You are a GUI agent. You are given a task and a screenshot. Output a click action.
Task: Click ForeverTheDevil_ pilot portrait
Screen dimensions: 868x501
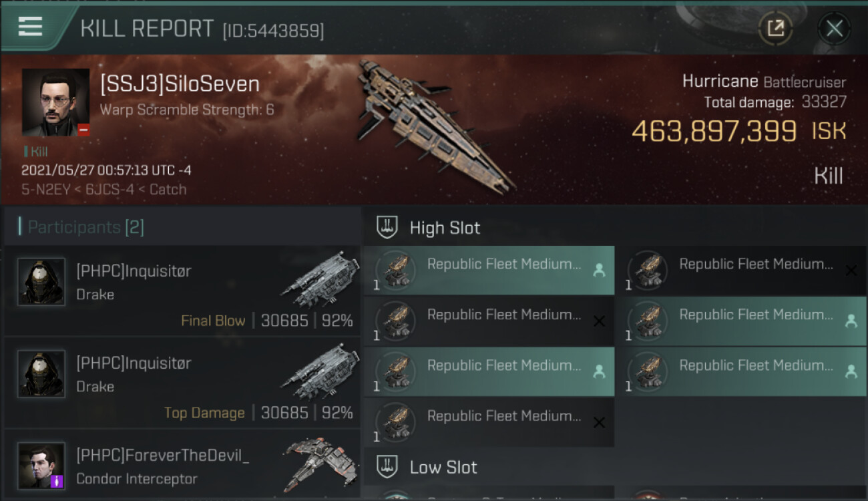tap(41, 466)
